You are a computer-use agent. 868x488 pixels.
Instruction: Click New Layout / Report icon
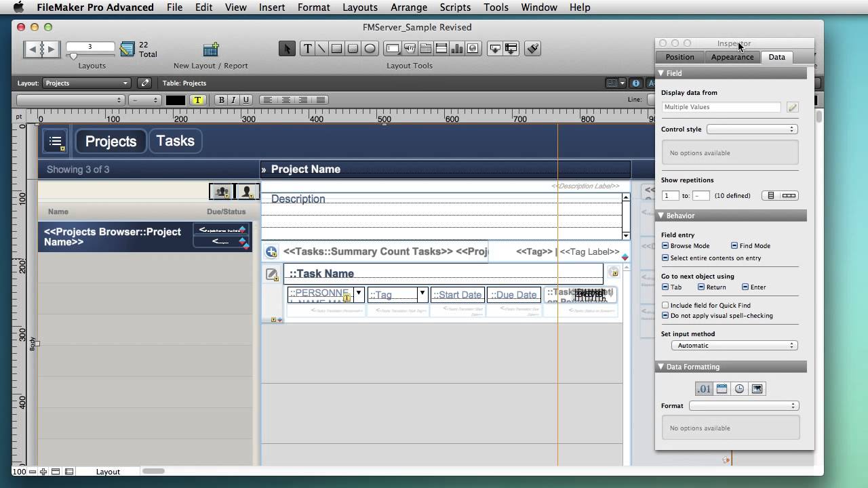pos(211,49)
